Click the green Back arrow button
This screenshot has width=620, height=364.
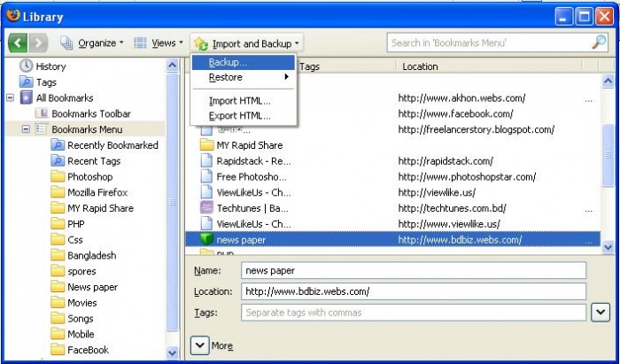[x=18, y=43]
